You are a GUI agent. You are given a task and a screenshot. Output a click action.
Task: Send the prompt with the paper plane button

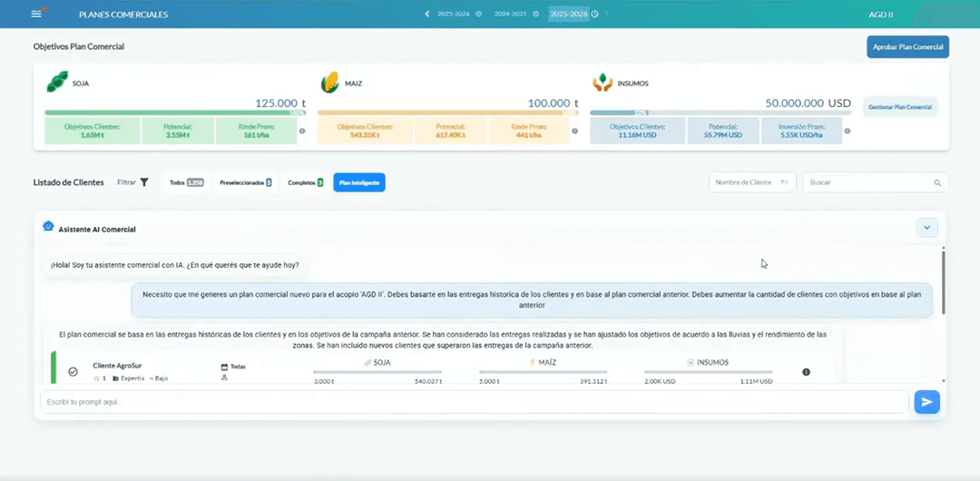(x=926, y=401)
